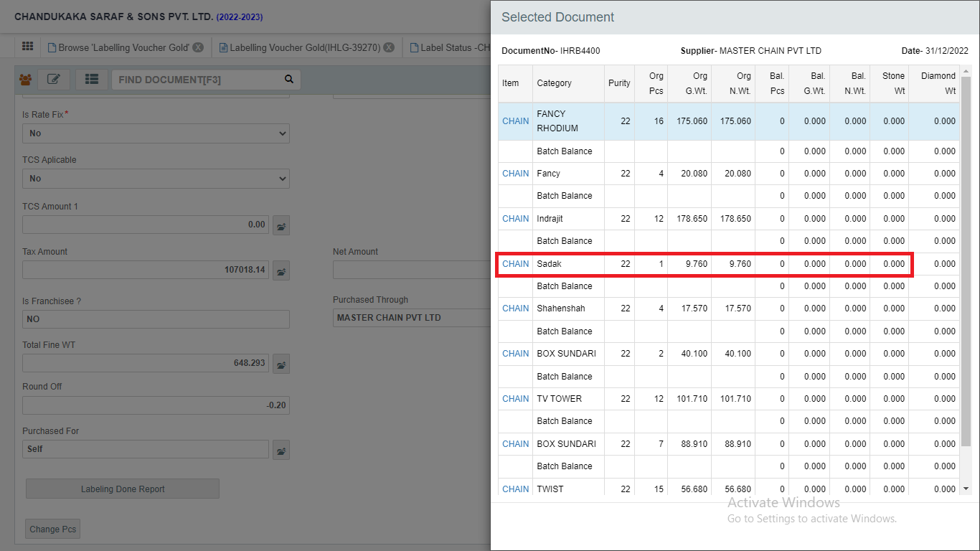The image size is (980, 551).
Task: Click the company name header text
Action: pos(113,17)
